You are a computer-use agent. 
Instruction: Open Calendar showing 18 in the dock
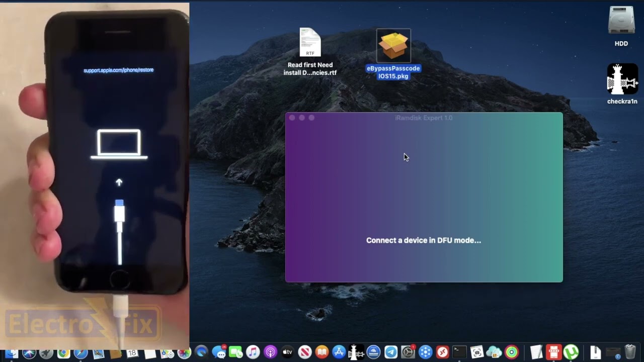[x=132, y=353]
